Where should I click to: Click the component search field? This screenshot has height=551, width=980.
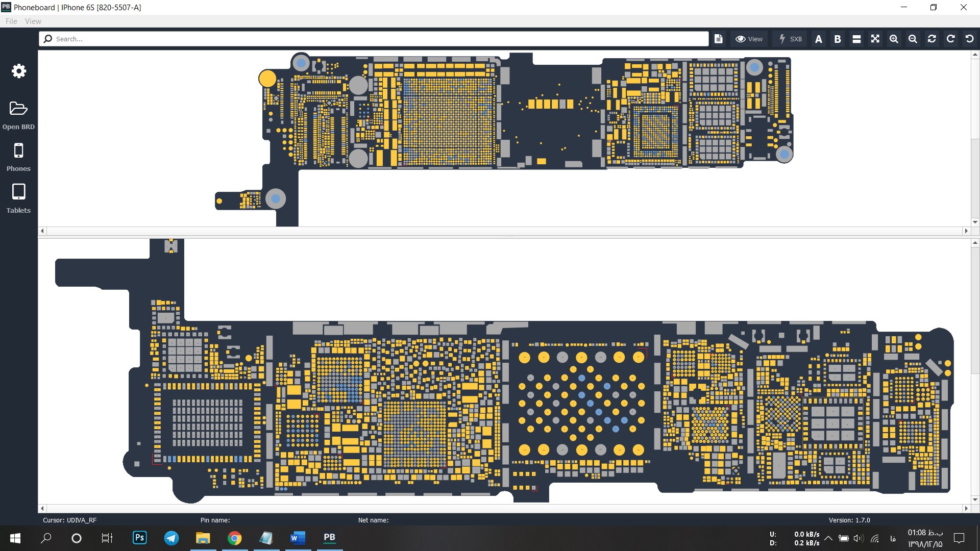378,39
